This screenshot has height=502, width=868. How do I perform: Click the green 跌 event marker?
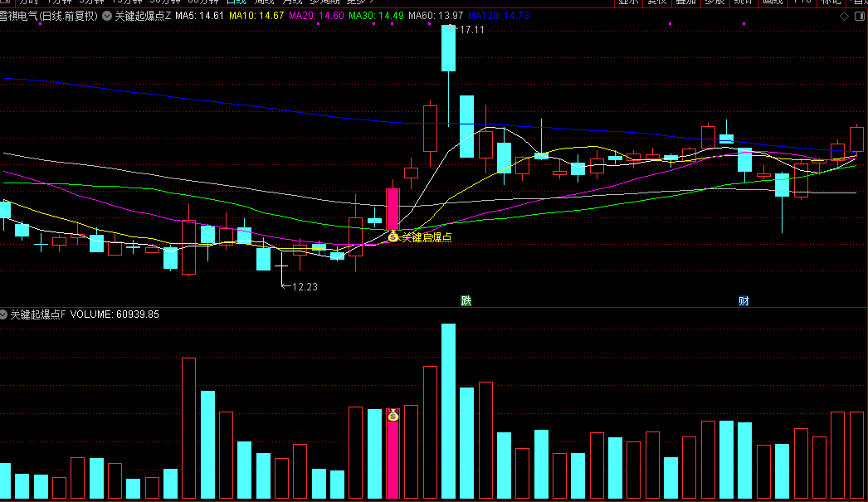coord(466,300)
